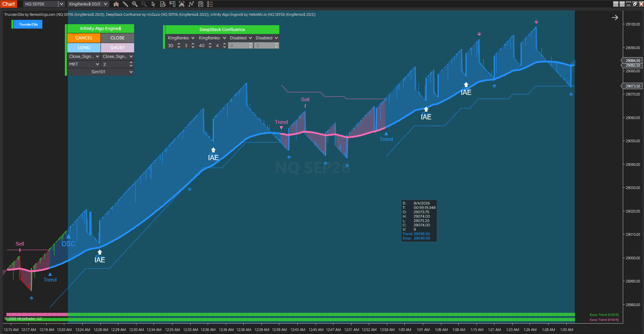The width and height of the screenshot is (644, 334).
Task: Open the first KingRenko dropdown in DeepStack
Action: coord(181,38)
